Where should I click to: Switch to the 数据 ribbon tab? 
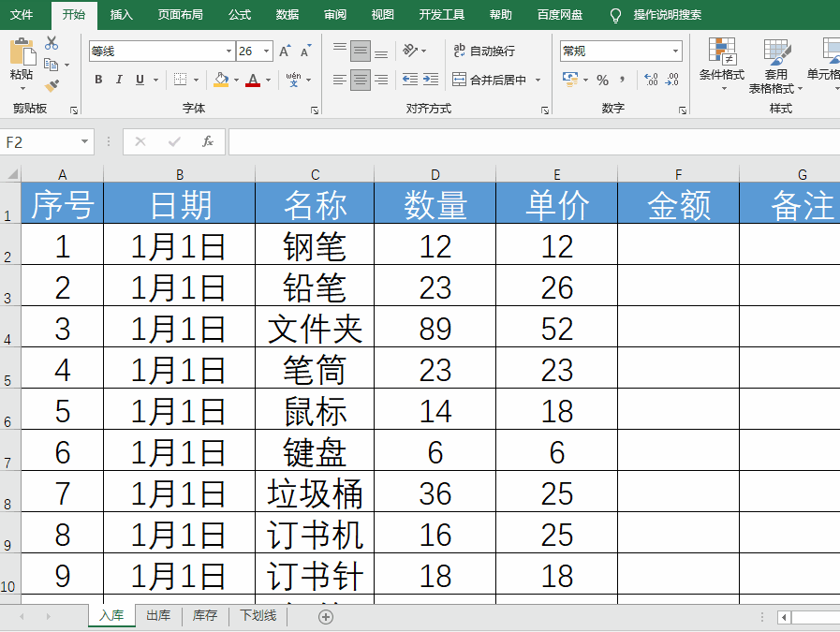pyautogui.click(x=287, y=14)
